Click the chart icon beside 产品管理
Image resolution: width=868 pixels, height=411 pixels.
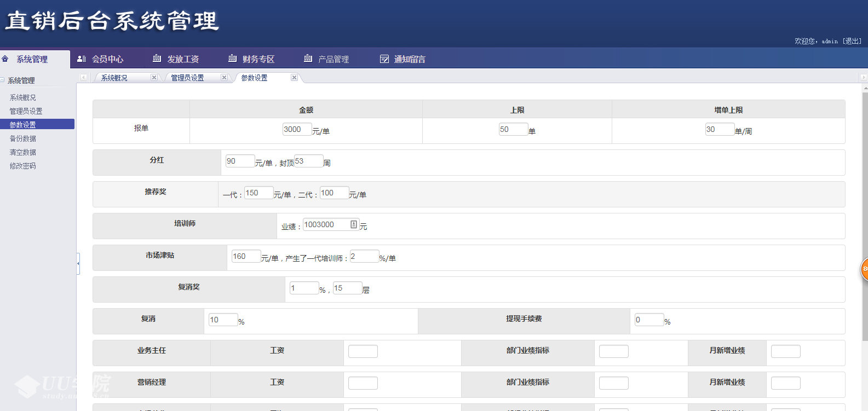(x=308, y=58)
